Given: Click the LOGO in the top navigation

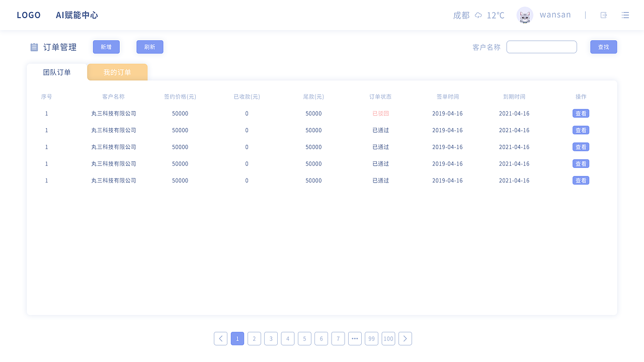Looking at the screenshot, I should [28, 15].
